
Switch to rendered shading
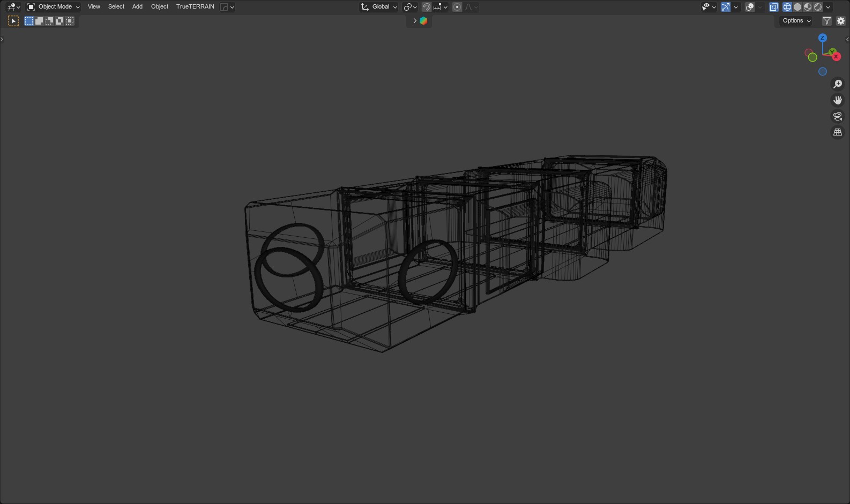click(818, 7)
